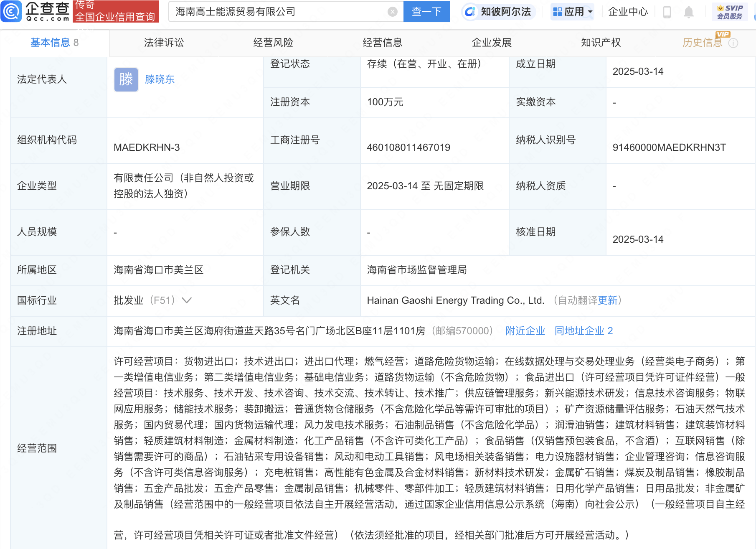756x549 pixels.
Task: Open the mobile phone icon in the header
Action: pos(667,12)
